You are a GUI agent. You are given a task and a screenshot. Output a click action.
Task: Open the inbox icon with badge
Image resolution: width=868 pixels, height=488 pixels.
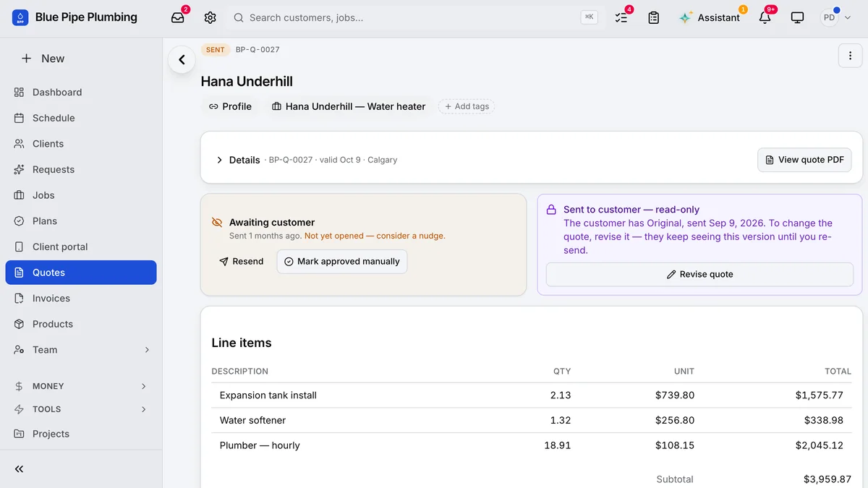(x=178, y=17)
